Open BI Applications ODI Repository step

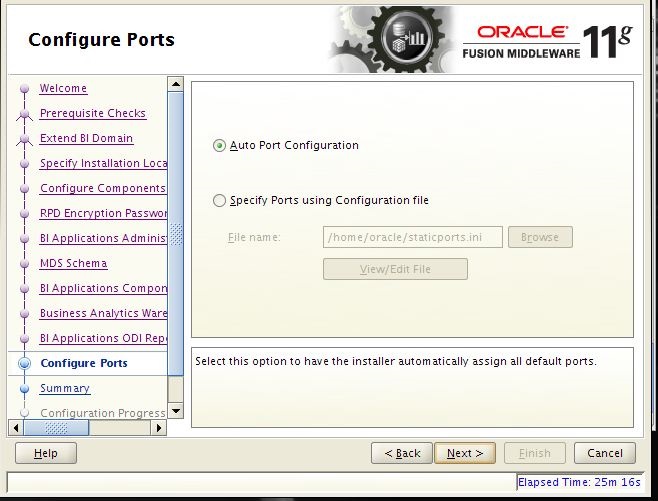click(x=103, y=338)
